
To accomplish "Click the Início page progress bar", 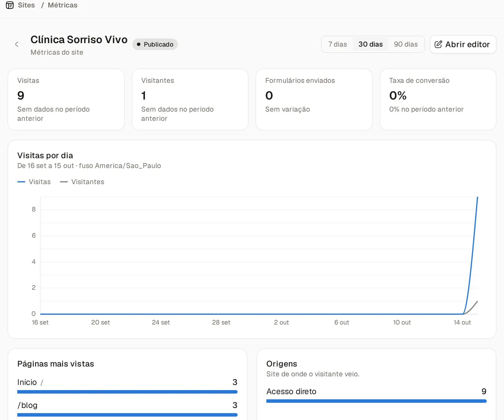I will click(127, 392).
